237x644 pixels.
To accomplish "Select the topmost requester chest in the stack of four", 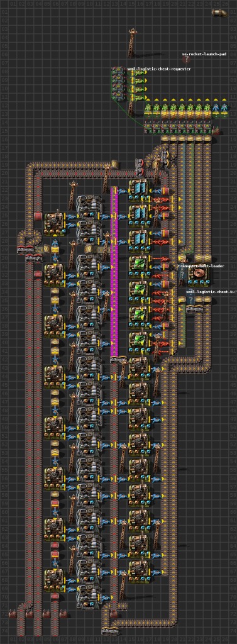I will (x=118, y=72).
